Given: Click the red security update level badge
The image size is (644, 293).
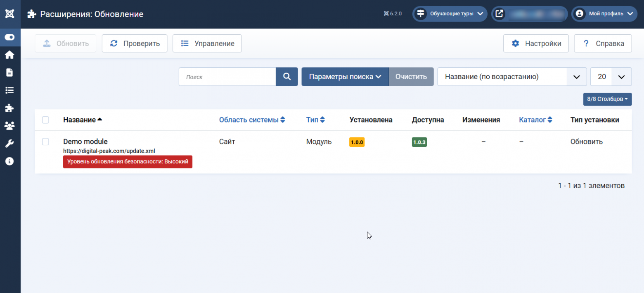Looking at the screenshot, I should click(x=128, y=162).
